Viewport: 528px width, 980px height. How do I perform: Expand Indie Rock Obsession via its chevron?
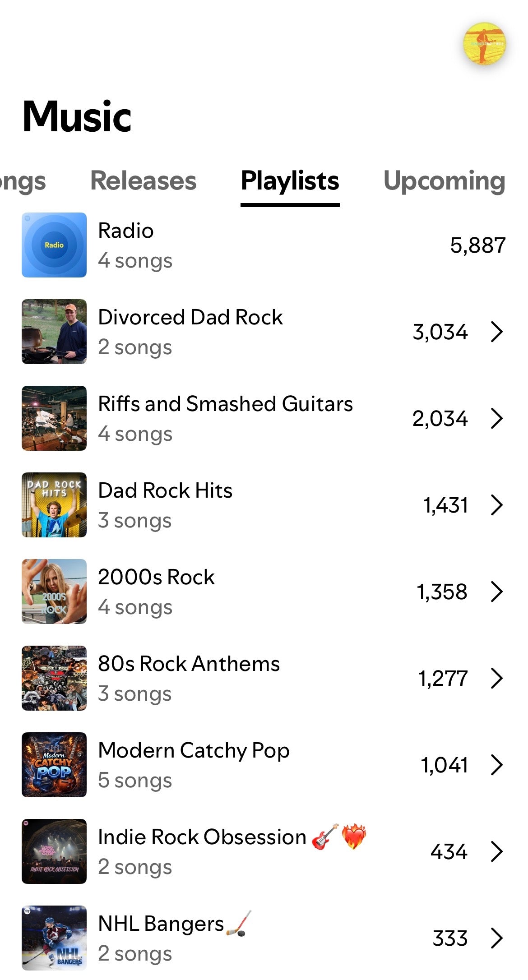pyautogui.click(x=496, y=851)
